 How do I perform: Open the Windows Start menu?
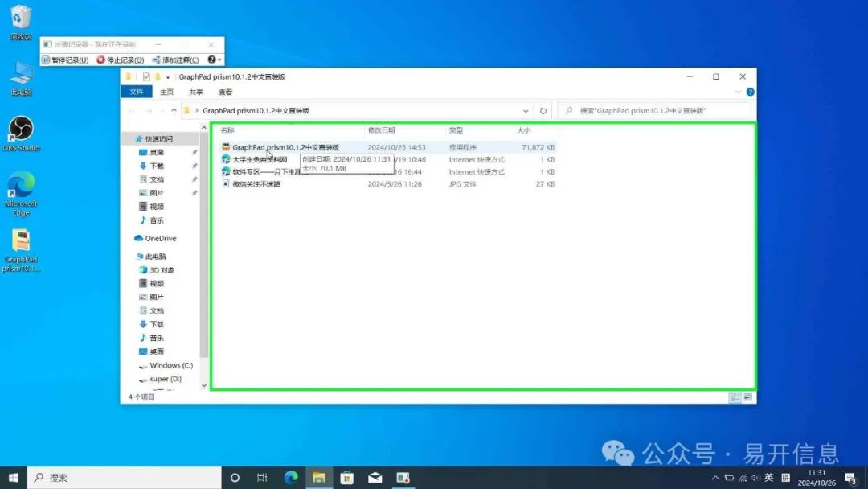click(x=14, y=478)
